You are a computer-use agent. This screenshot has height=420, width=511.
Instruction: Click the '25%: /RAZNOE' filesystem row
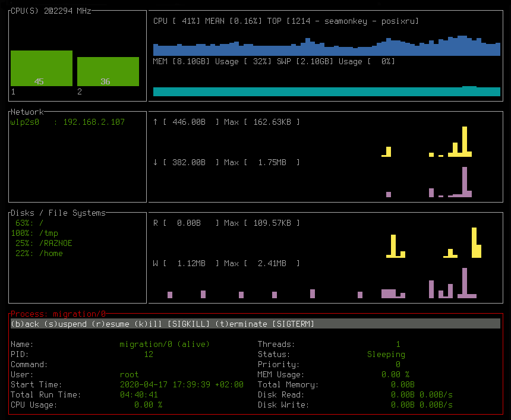point(43,244)
